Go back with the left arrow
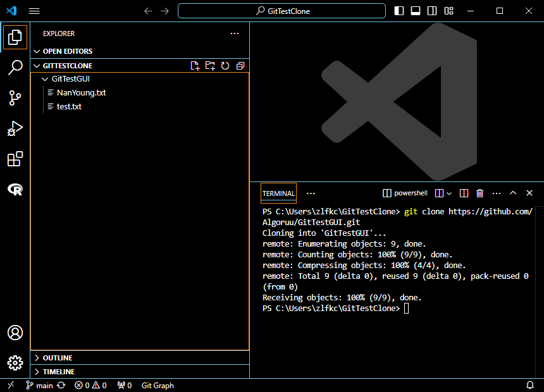This screenshot has height=392, width=544. pos(148,11)
